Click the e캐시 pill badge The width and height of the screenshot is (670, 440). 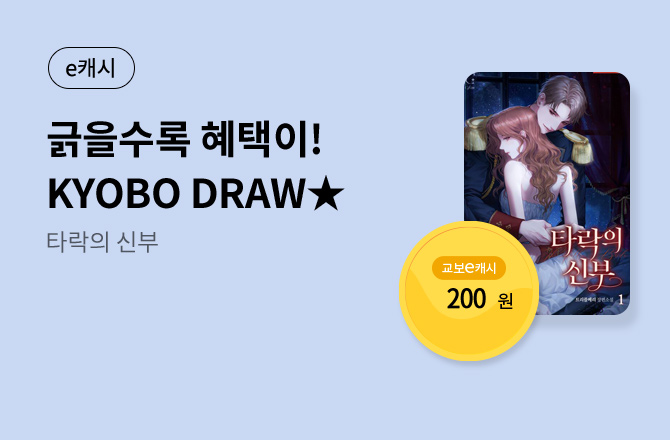[91, 68]
